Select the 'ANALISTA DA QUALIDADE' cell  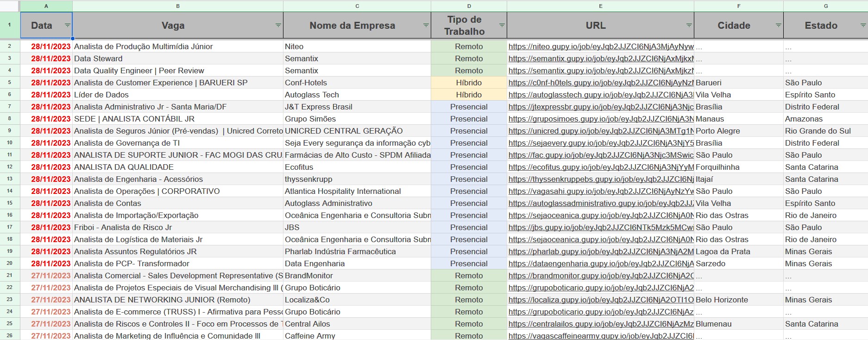click(x=178, y=167)
